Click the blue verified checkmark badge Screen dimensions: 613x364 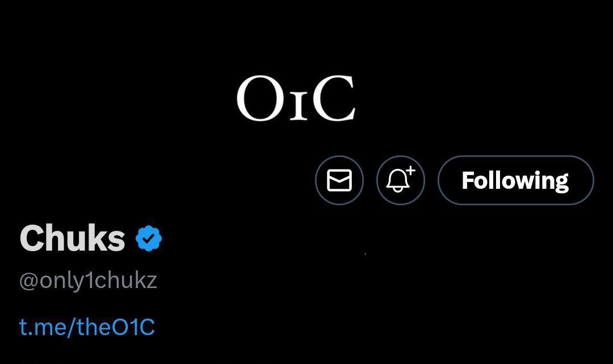click(x=149, y=239)
